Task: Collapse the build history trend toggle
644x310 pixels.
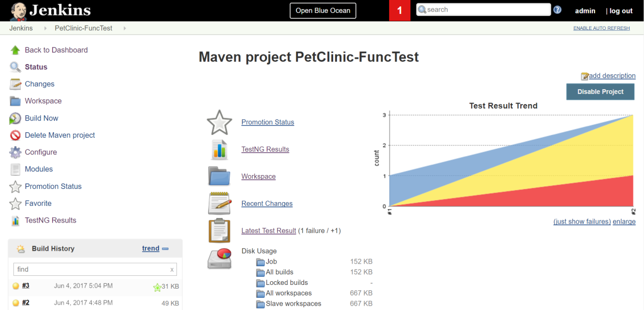Action: click(x=165, y=249)
